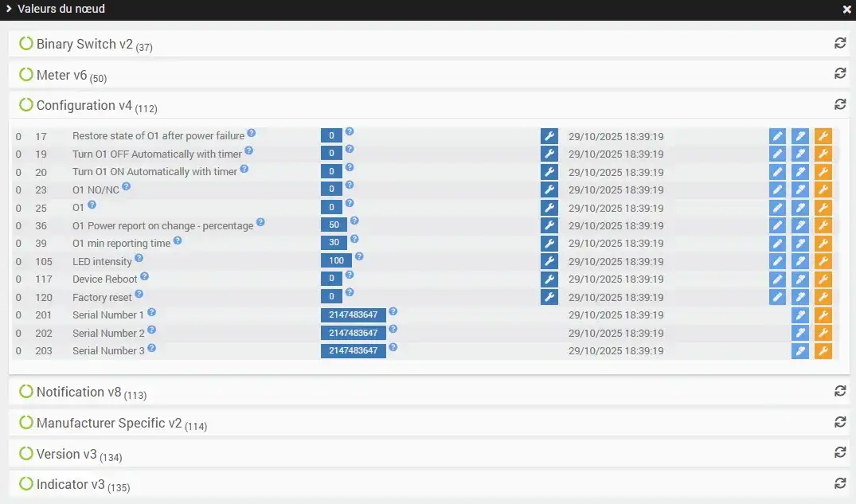Expand Manufacturer Specific v2 section
Screen dimensions: 856x504
point(110,423)
